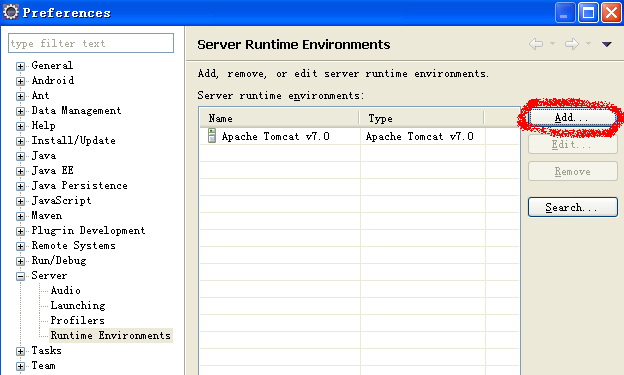Open the forward history dropdown arrow
Screen dimensions: 624x375
[x=588, y=43]
